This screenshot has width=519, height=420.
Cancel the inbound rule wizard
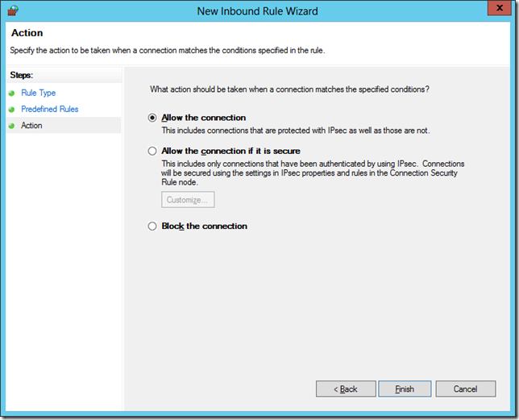pyautogui.click(x=465, y=389)
